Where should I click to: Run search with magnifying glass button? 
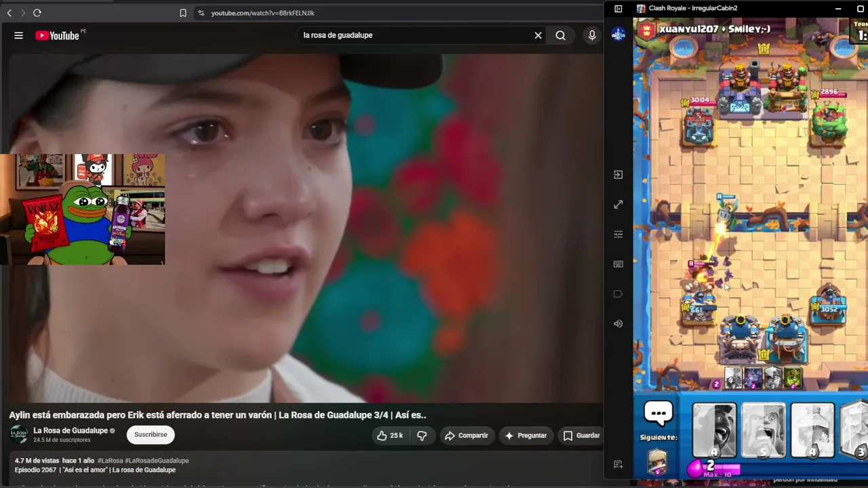(560, 35)
